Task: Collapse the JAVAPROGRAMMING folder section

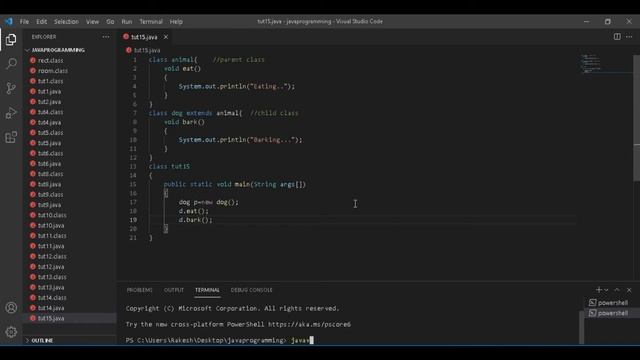Action: (58, 50)
